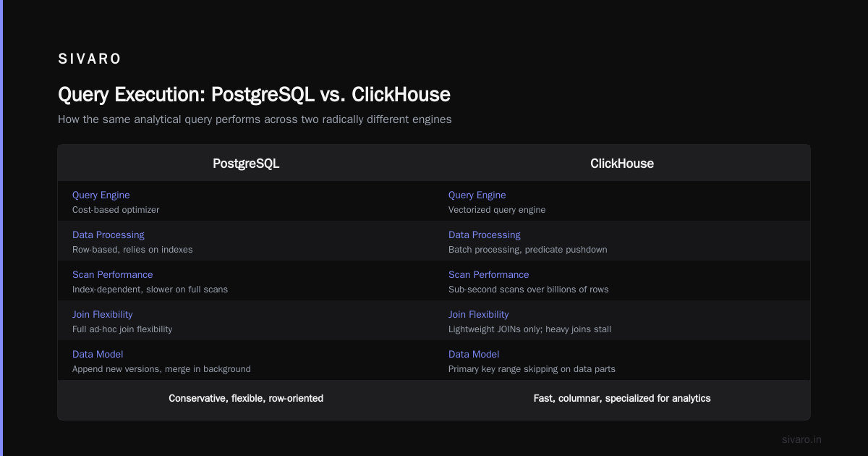Viewport: 868px width, 456px height.
Task: Click 'Fast, columnar, specialized for analytics' summary
Action: coord(622,398)
